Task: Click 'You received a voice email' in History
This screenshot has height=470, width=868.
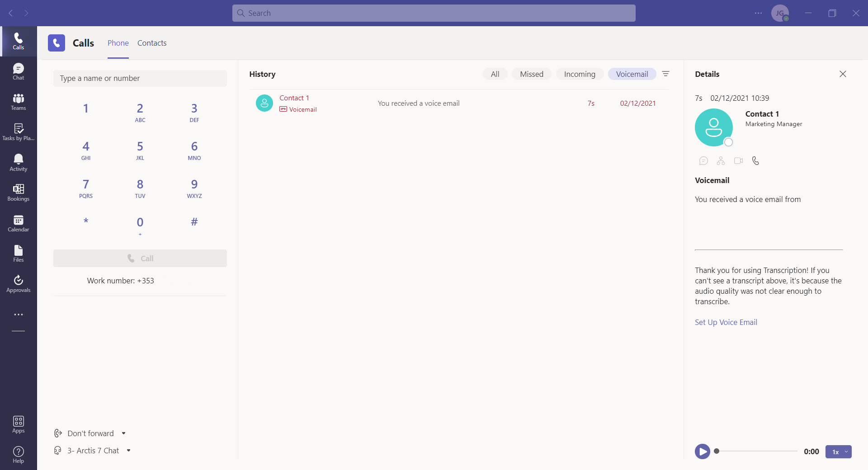Action: point(419,103)
